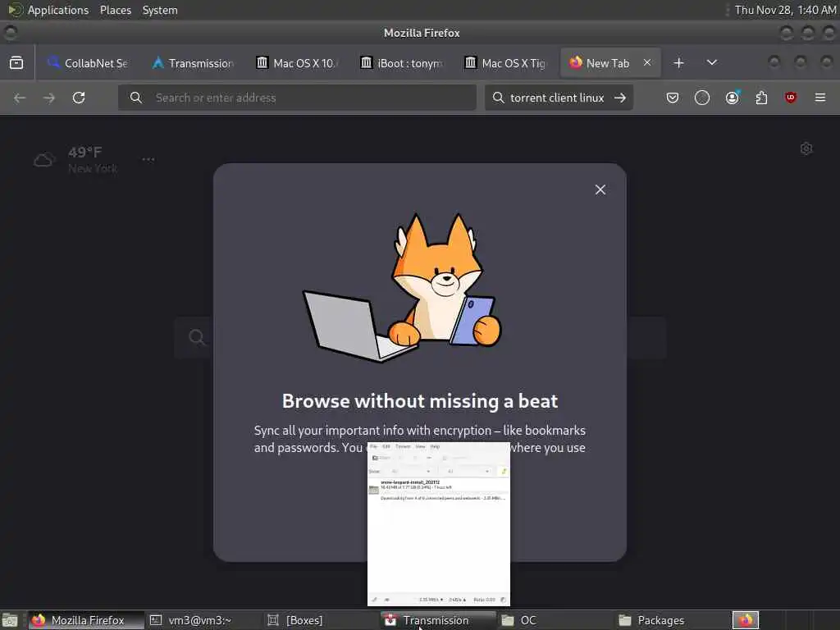Reload the current page
This screenshot has width=840, height=630.
pyautogui.click(x=79, y=98)
